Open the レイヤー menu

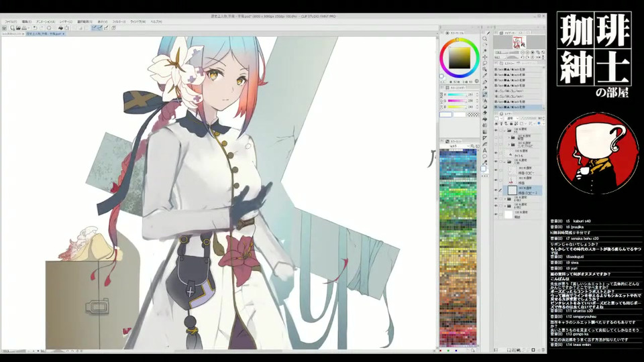(x=66, y=21)
